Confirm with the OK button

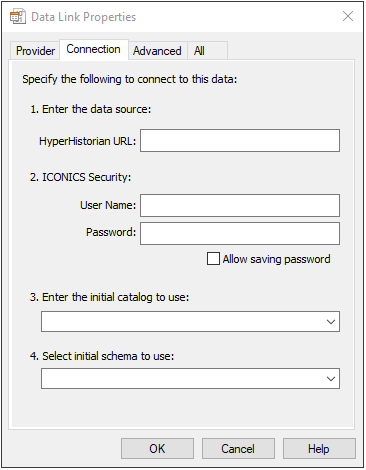click(157, 449)
